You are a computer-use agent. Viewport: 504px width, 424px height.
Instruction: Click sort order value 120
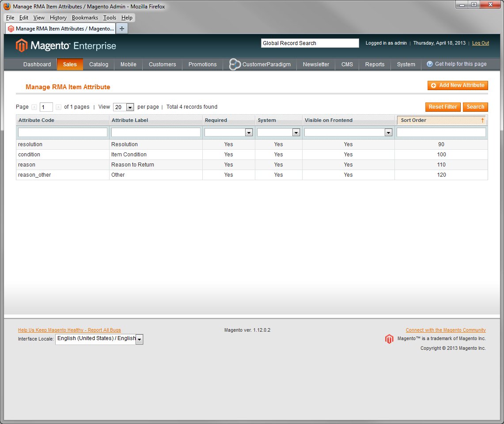click(x=441, y=175)
